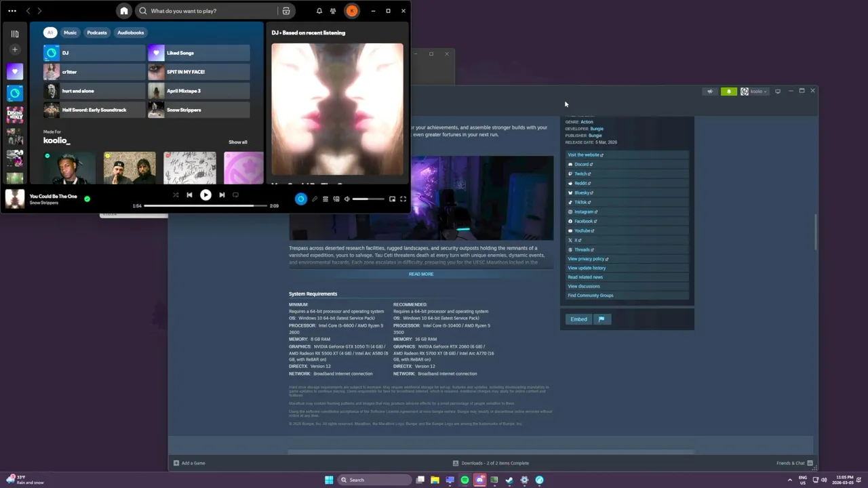Enter Steam Big Picture mode icon
The height and width of the screenshot is (488, 868).
(x=778, y=91)
